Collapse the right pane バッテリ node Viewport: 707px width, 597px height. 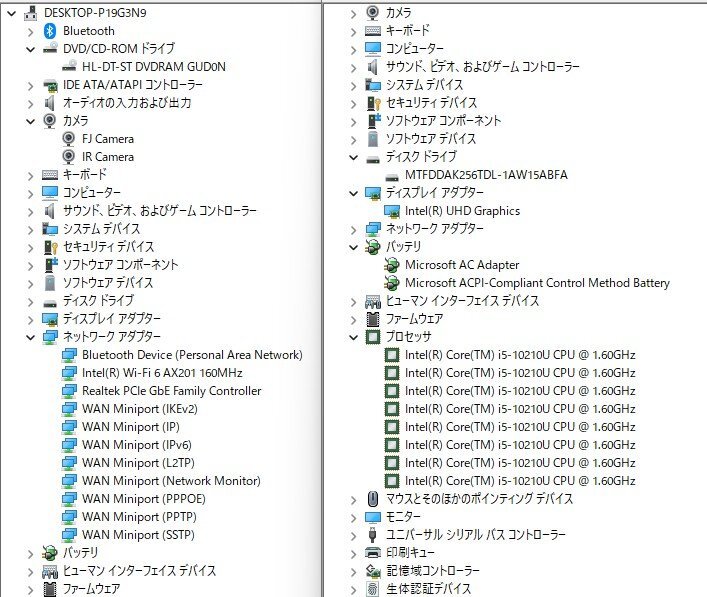[354, 248]
